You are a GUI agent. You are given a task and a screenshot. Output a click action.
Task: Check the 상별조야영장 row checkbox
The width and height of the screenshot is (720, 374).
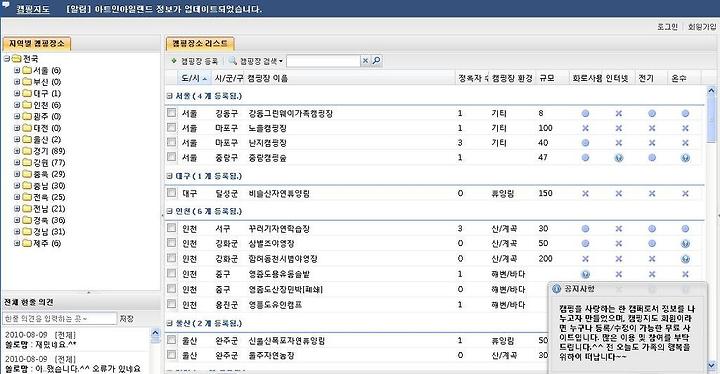click(171, 243)
